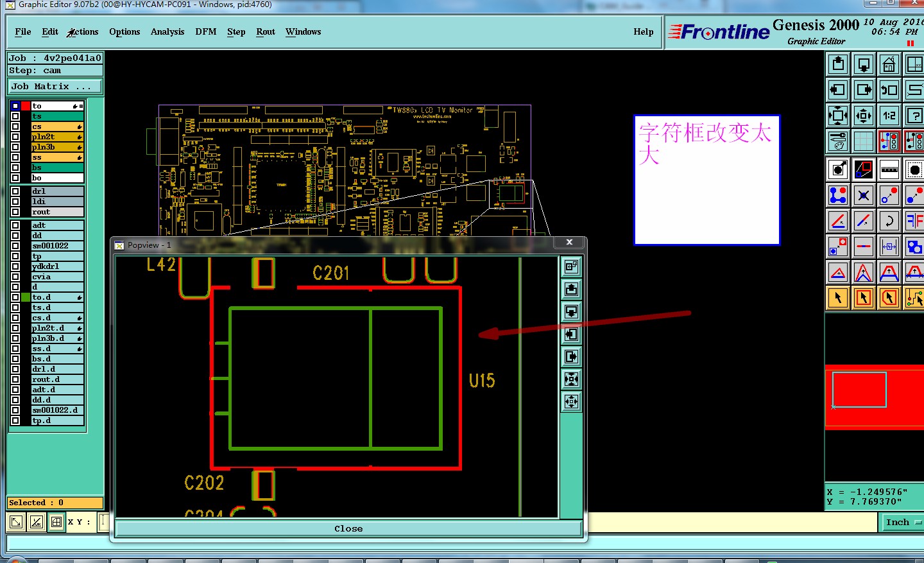Click the overlapping blue shapes icon
This screenshot has width=924, height=563.
pos(914,247)
